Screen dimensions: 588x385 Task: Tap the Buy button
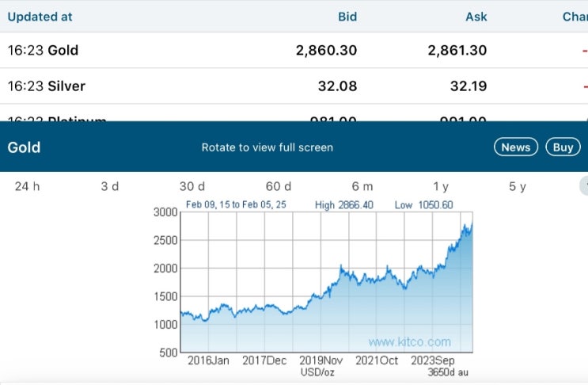[x=563, y=147]
